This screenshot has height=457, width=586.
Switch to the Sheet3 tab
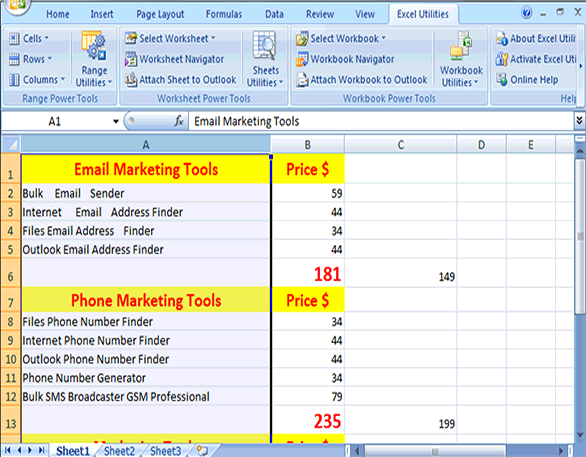tap(166, 451)
